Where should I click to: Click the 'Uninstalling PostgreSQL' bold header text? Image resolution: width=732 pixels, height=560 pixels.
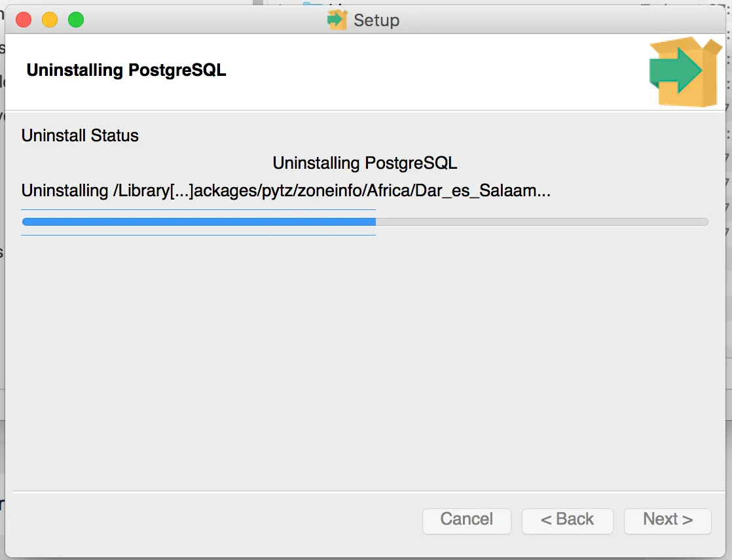pyautogui.click(x=126, y=70)
